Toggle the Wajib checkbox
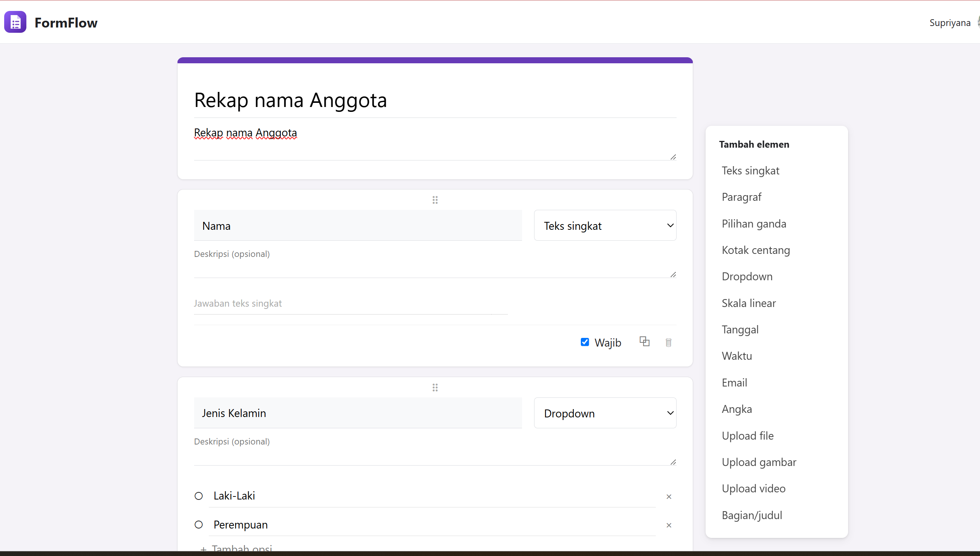The width and height of the screenshot is (980, 556). point(585,342)
